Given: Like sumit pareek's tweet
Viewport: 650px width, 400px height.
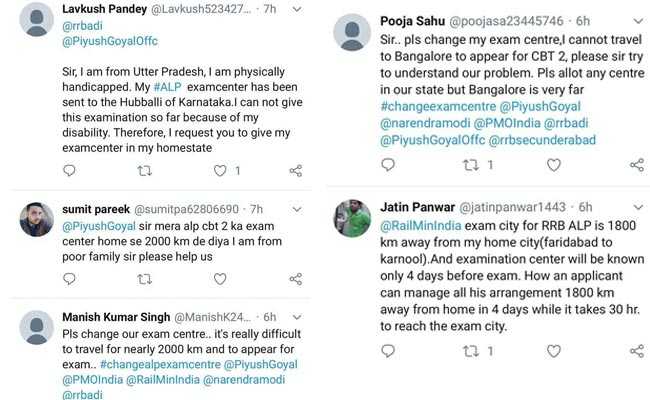Looking at the screenshot, I should pos(219,279).
